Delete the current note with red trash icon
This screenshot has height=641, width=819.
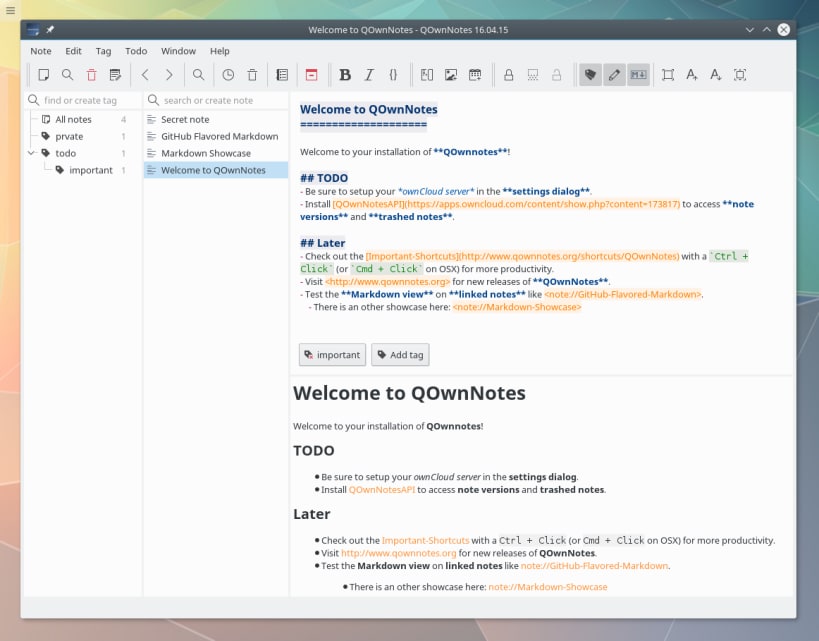click(x=91, y=75)
